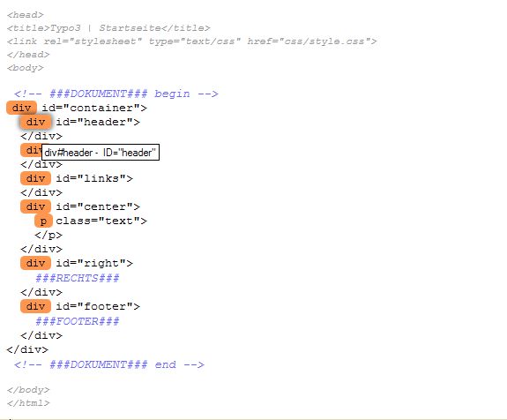This screenshot has height=420, width=507.
Task: Click the div#header tooltip box
Action: point(101,152)
